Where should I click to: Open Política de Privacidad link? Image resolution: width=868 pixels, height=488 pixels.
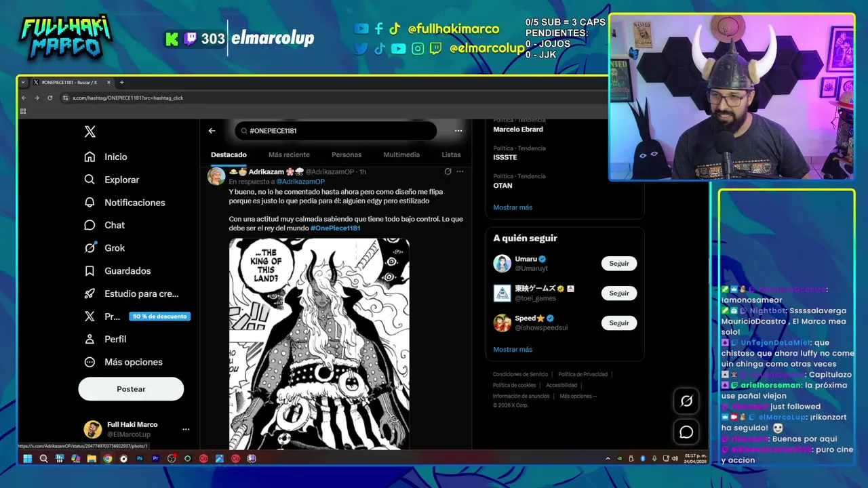click(583, 374)
